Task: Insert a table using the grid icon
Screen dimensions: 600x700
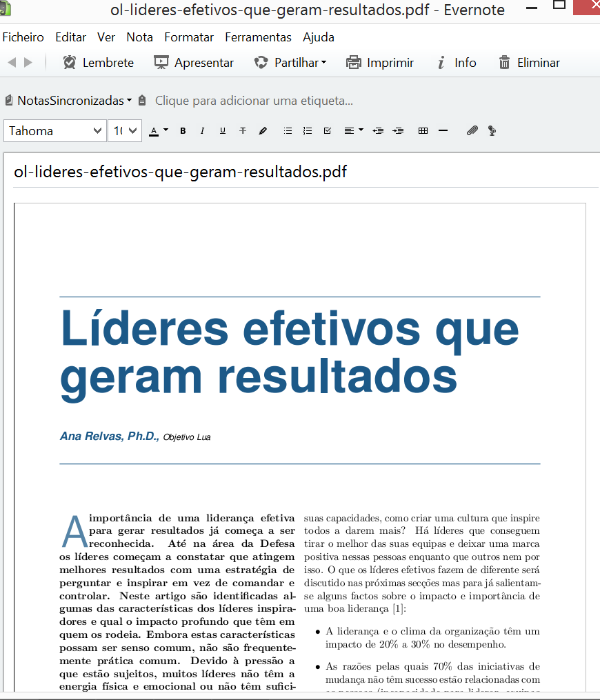Action: point(423,131)
